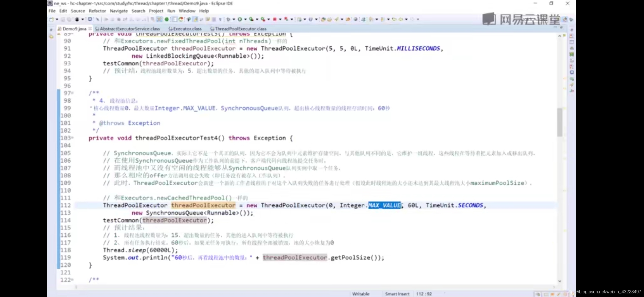Click TimeUnit.MILLISECONDS on line 91
644x297 pixels.
(402, 49)
